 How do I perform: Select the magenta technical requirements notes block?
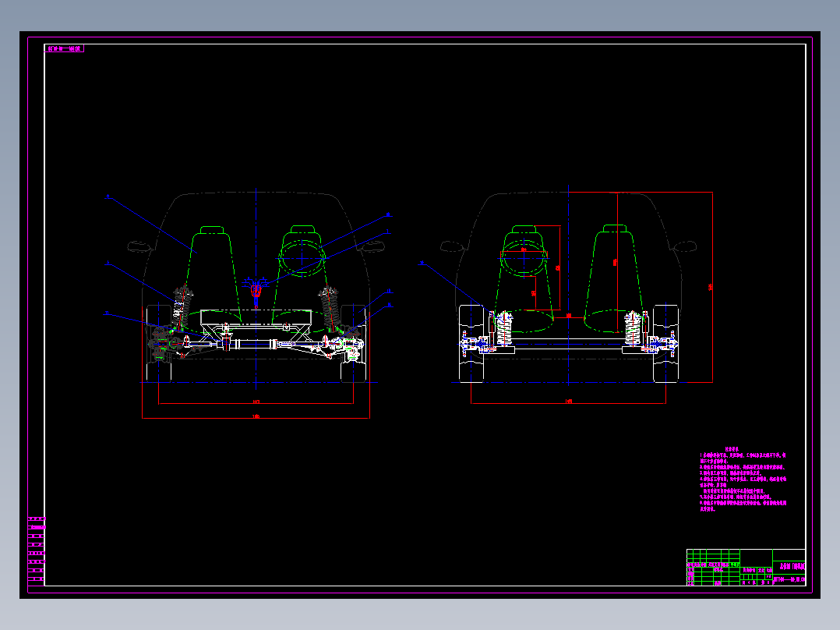pyautogui.click(x=743, y=480)
